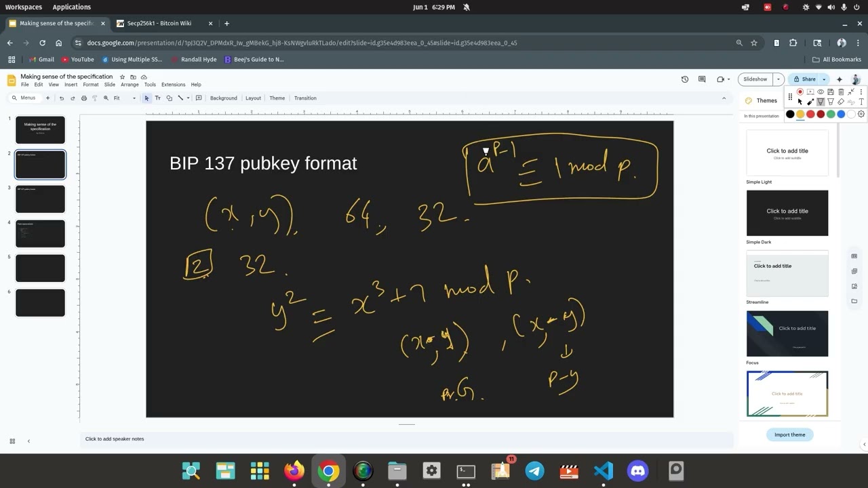Select slide 4 thumbnail in filmstrip
The image size is (868, 488).
40,234
